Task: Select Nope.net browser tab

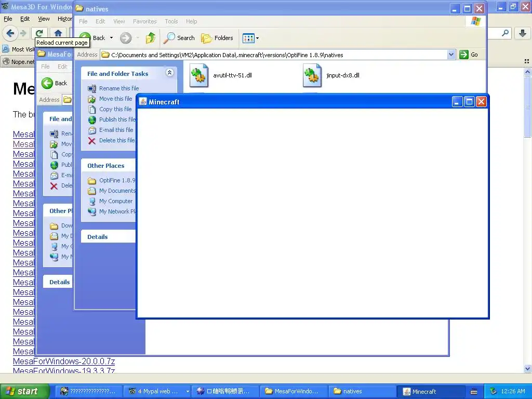Action: [19, 62]
